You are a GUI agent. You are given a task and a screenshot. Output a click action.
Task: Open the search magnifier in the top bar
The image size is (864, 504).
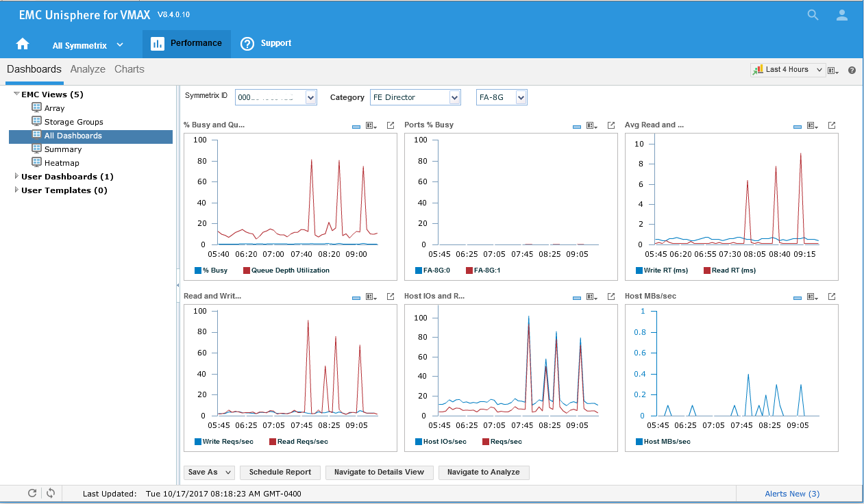813,14
